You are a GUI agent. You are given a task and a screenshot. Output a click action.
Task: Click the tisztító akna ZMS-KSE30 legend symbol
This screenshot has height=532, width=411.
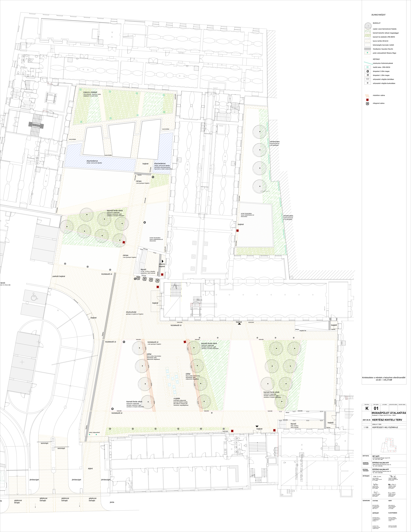[x=367, y=67]
